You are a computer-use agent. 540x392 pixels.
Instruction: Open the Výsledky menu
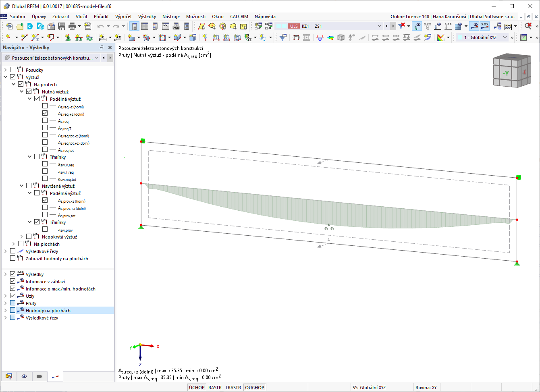click(147, 17)
